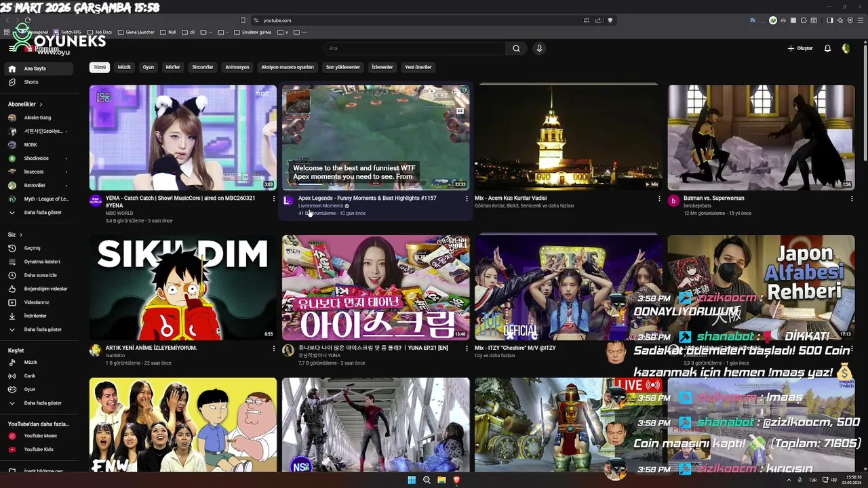Image resolution: width=868 pixels, height=488 pixels.
Task: Toggle the CC captions icon on Apex preview
Action: click(x=460, y=110)
